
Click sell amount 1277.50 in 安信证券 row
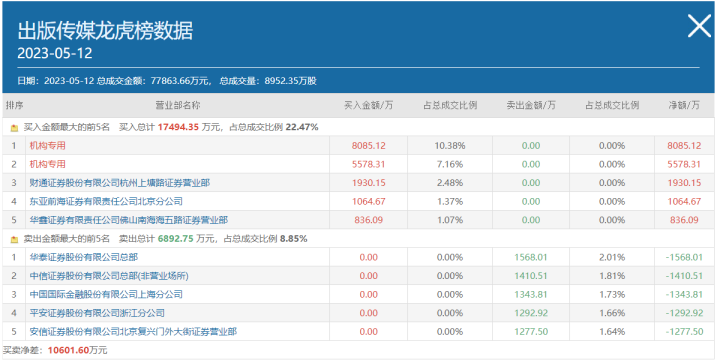[531, 331]
